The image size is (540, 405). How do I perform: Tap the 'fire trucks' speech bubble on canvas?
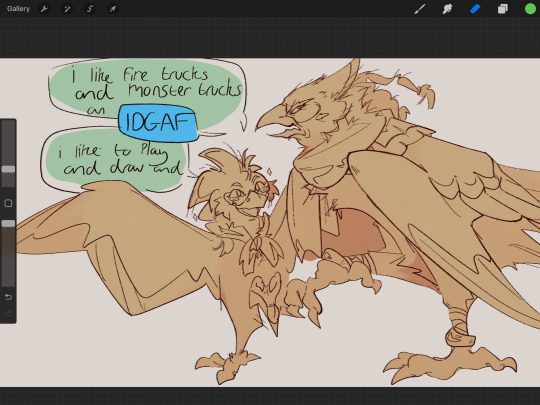click(147, 90)
